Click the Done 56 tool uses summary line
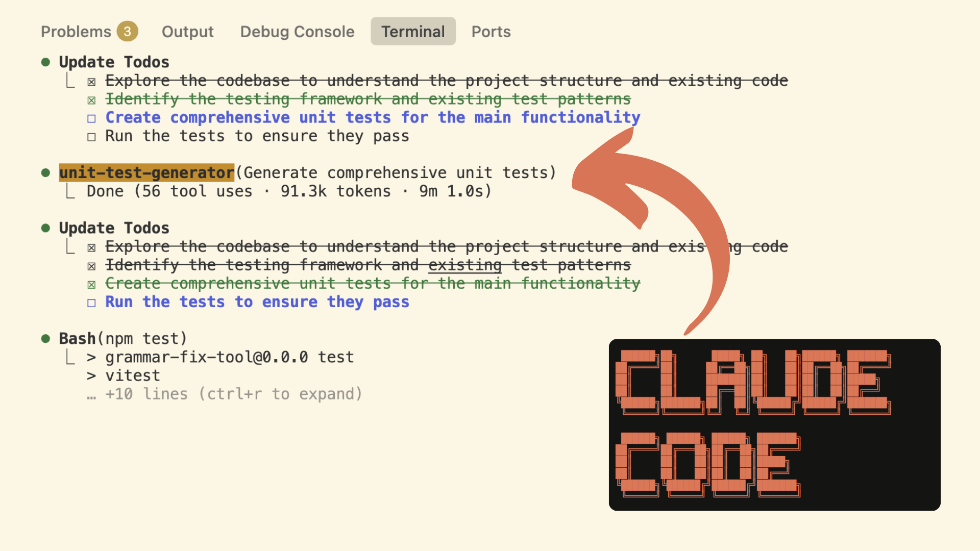This screenshot has width=980, height=551. (289, 191)
